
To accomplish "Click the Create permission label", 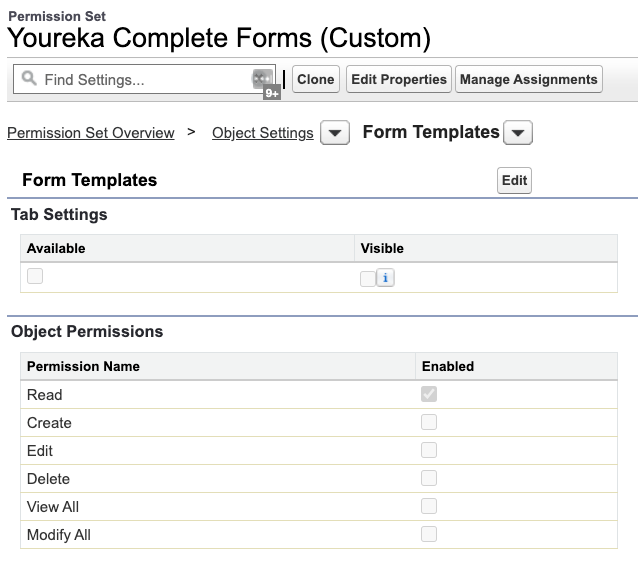I will 49,423.
